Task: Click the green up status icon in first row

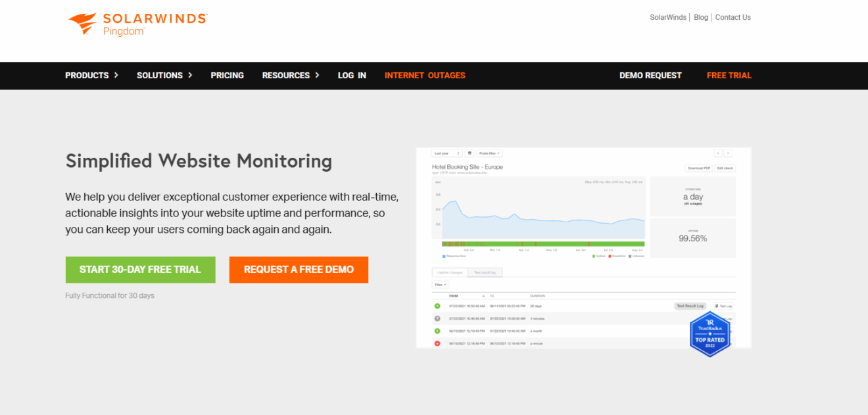Action: [437, 306]
